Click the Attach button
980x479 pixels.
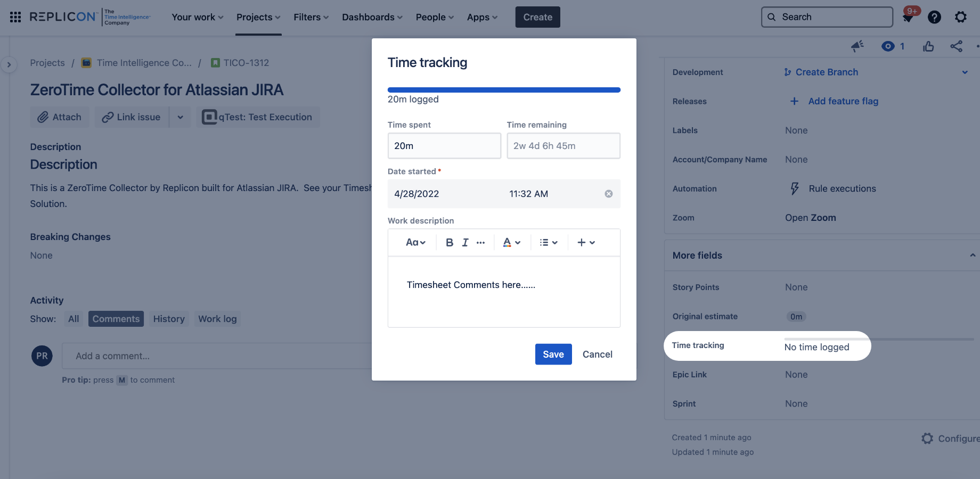point(60,117)
